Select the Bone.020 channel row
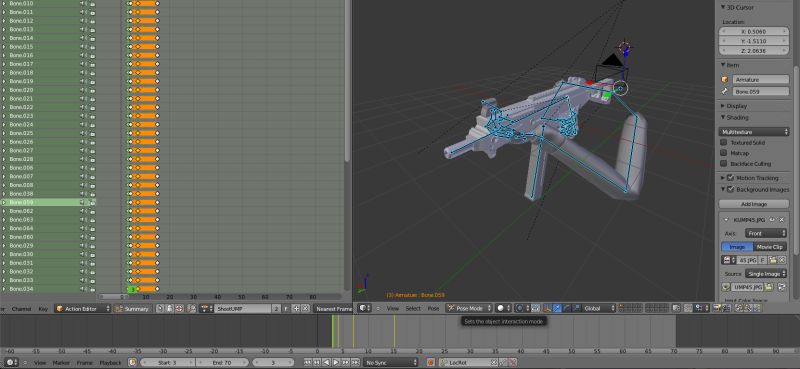The width and height of the screenshot is (800, 369). pos(48,90)
